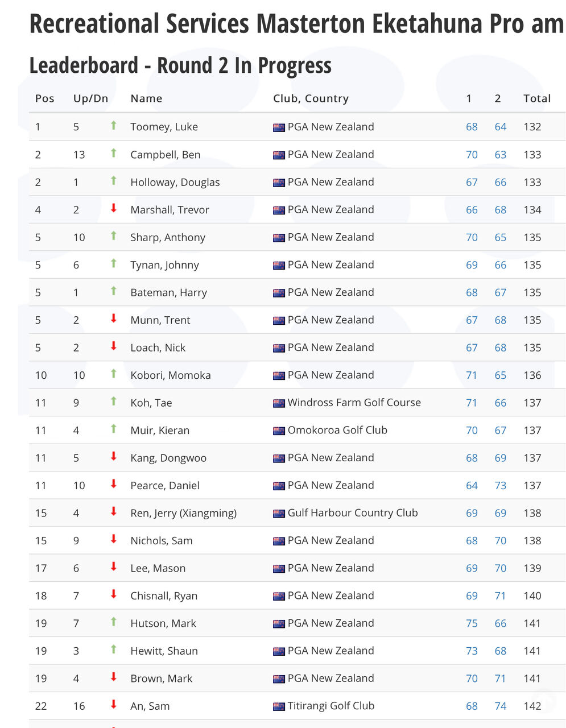Click the Up/Dn column header
The height and width of the screenshot is (728, 566).
pos(90,98)
